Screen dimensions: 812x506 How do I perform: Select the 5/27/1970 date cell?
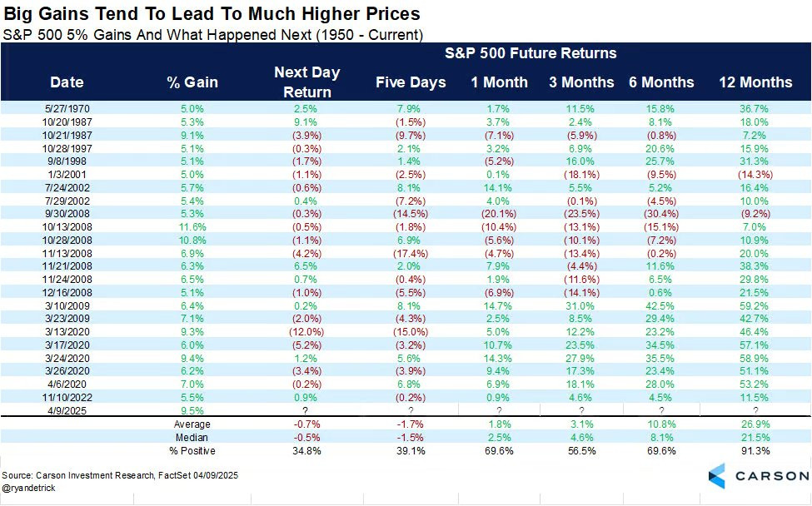point(67,109)
